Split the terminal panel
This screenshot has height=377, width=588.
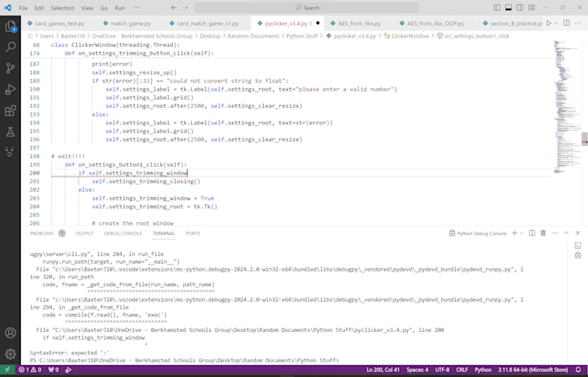tap(531, 233)
